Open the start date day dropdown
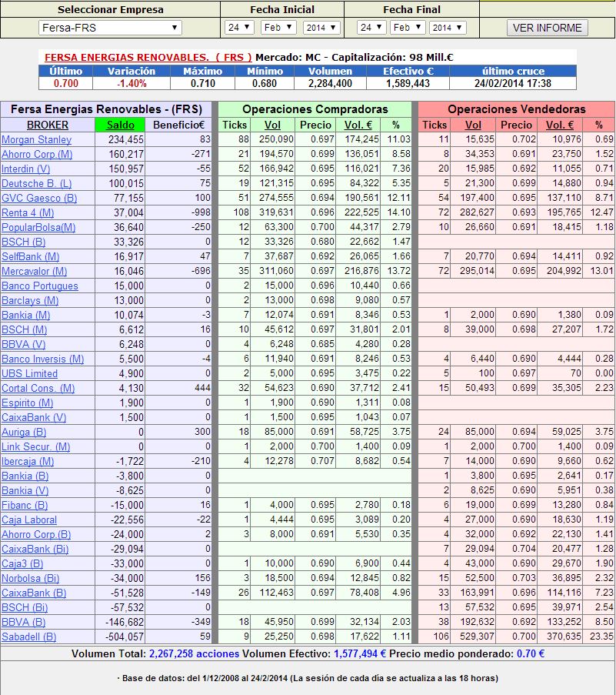Screen dimensions: 616x695 pyautogui.click(x=239, y=28)
